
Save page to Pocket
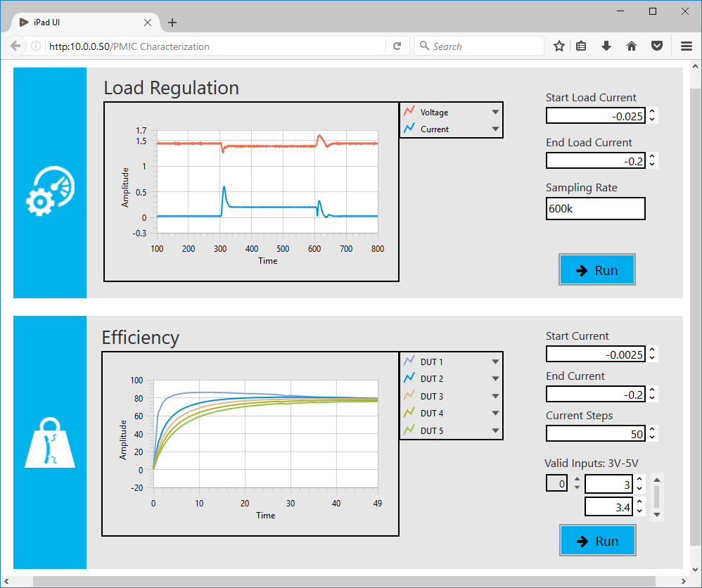pos(657,46)
